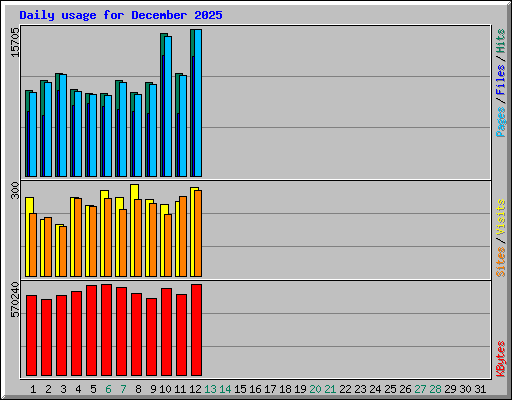This screenshot has height=400, width=512.
Task: Click the green Hits legend label
Action: tap(501, 41)
